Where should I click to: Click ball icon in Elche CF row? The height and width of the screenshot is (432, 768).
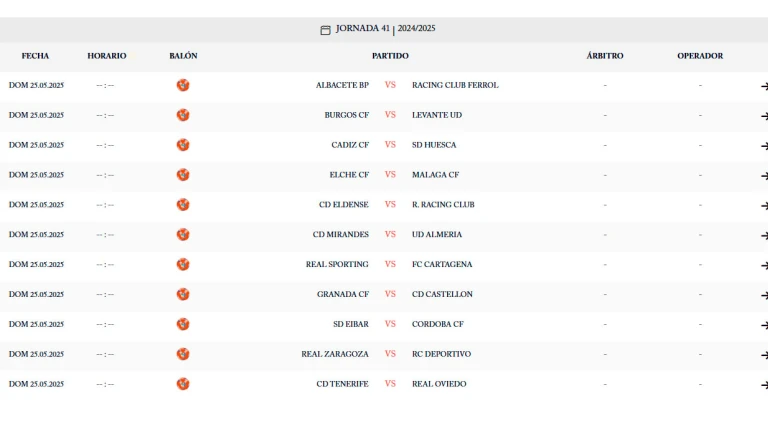[183, 175]
